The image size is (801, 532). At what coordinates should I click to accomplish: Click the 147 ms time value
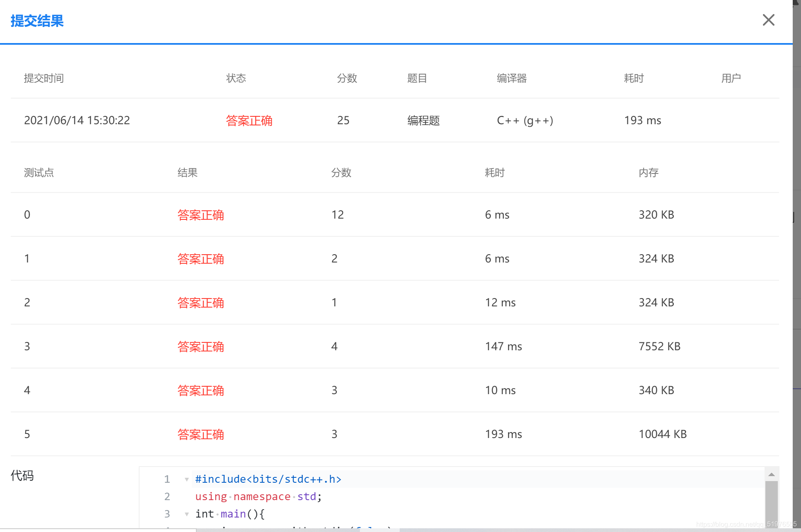click(x=504, y=347)
